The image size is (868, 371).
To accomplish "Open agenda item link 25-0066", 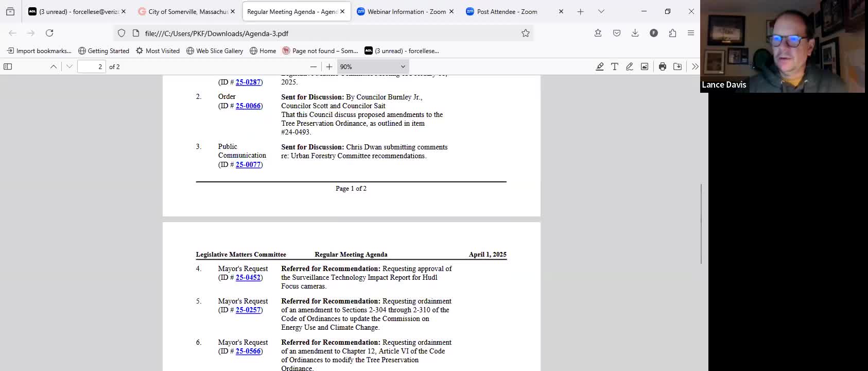I will (248, 106).
